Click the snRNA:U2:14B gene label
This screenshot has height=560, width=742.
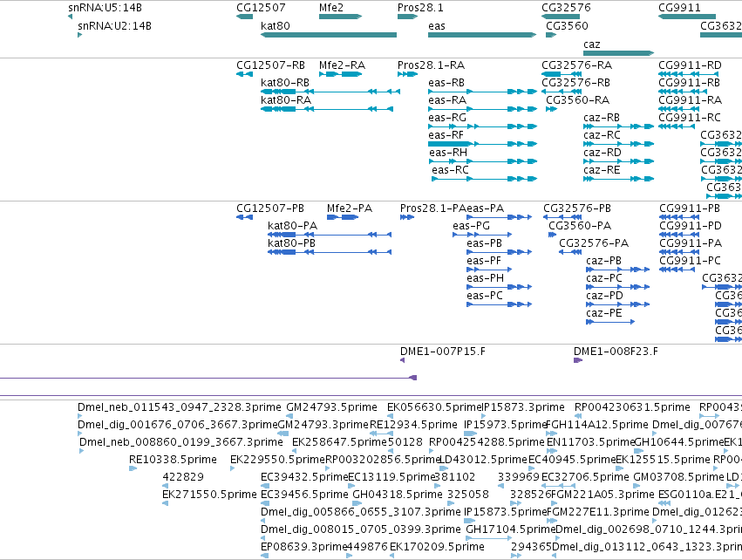(x=114, y=26)
